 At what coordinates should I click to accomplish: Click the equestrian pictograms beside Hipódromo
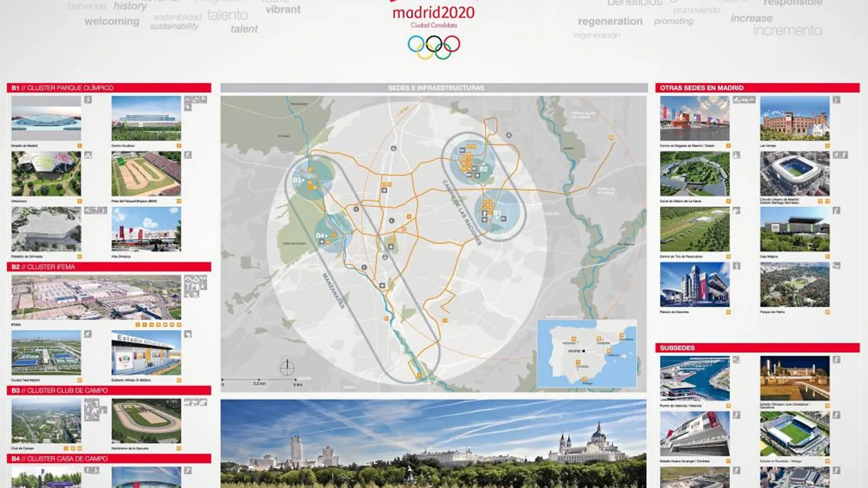point(196,403)
